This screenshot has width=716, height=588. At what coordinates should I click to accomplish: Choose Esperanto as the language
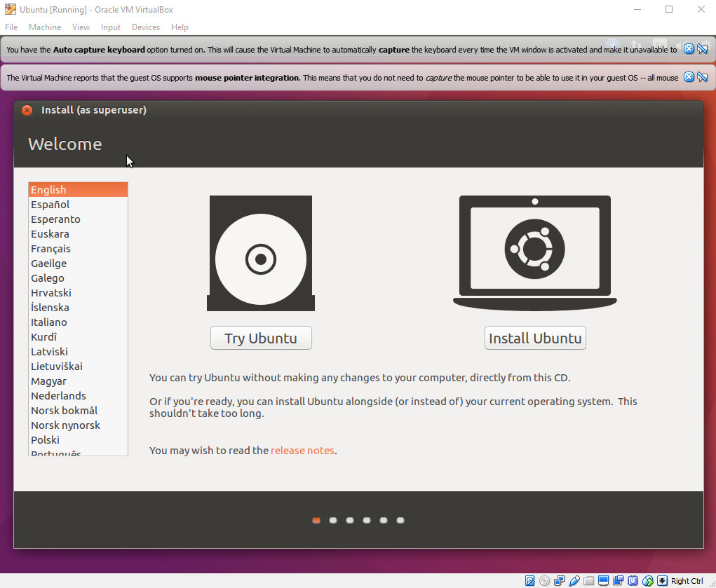78,219
